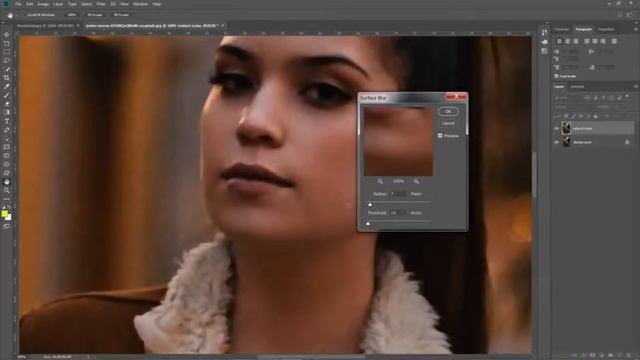Justify all in Paragraph panel
This screenshot has width=640, height=360.
614,41
